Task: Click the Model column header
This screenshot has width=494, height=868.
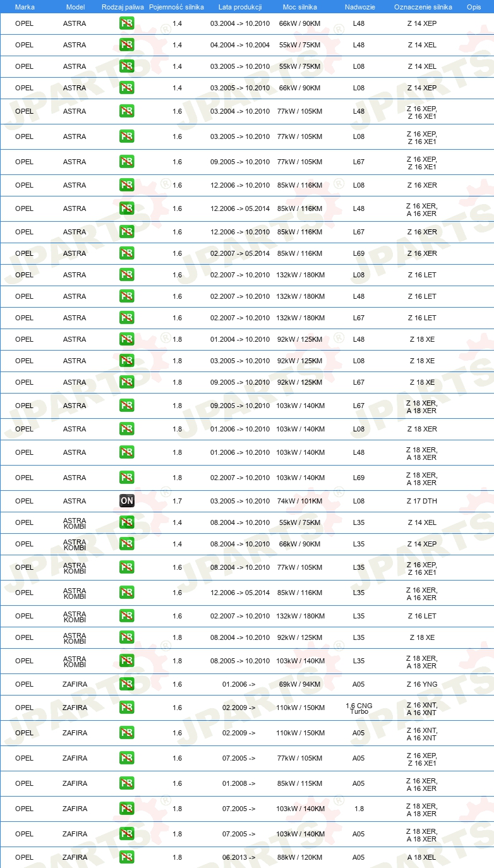Action: tap(75, 7)
